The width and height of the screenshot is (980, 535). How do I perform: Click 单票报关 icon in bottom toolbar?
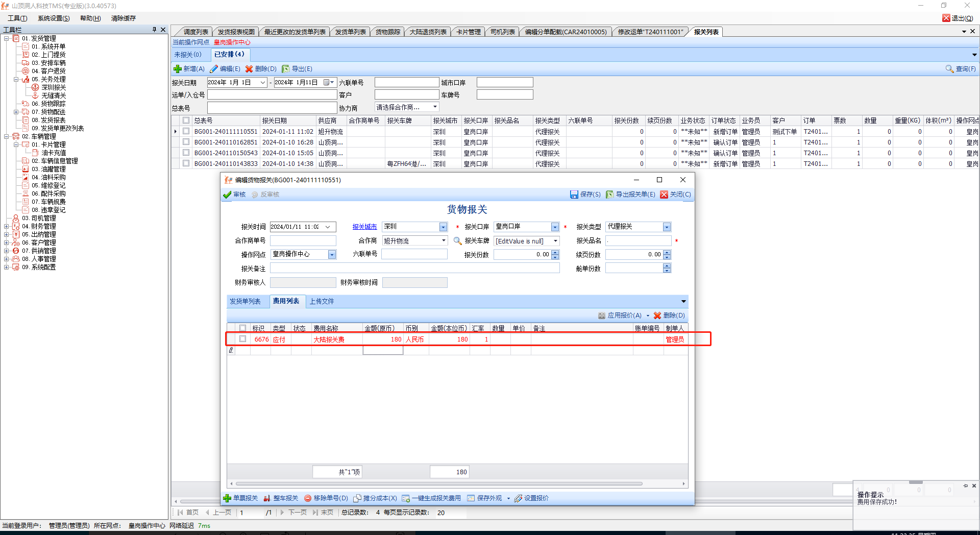[228, 498]
